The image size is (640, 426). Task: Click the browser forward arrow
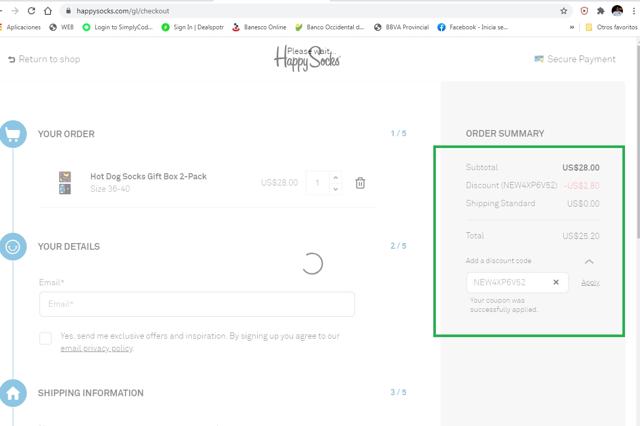coord(15,11)
